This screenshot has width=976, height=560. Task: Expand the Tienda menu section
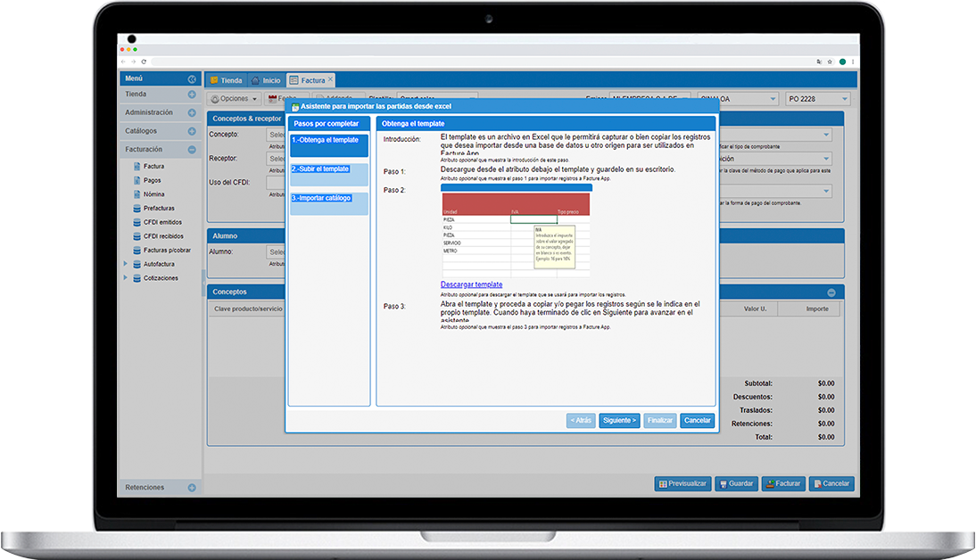[x=191, y=95]
